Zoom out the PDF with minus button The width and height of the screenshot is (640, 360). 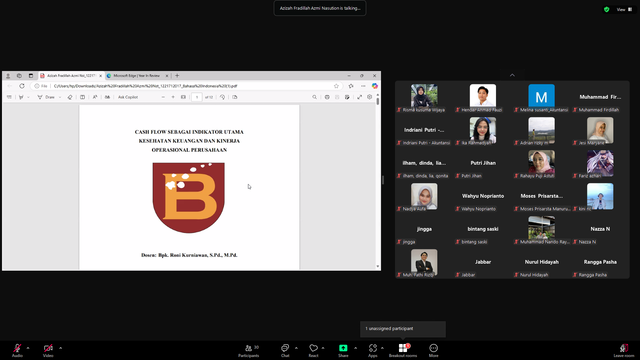[163, 97]
